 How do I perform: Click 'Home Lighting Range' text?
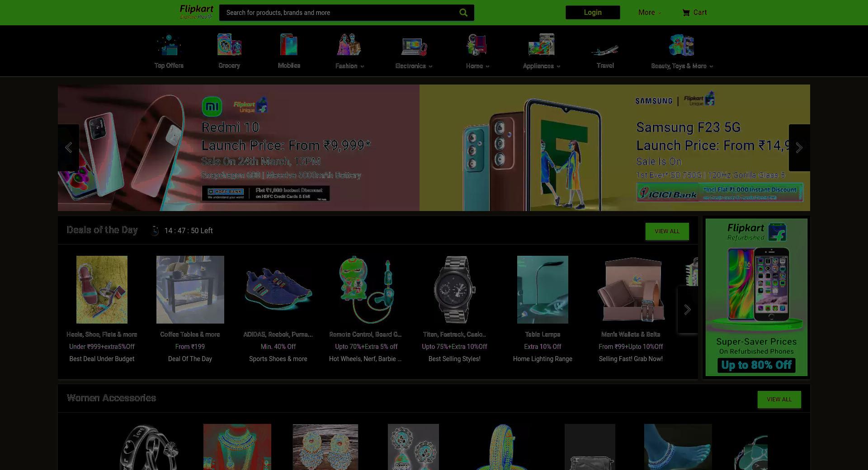tap(542, 359)
